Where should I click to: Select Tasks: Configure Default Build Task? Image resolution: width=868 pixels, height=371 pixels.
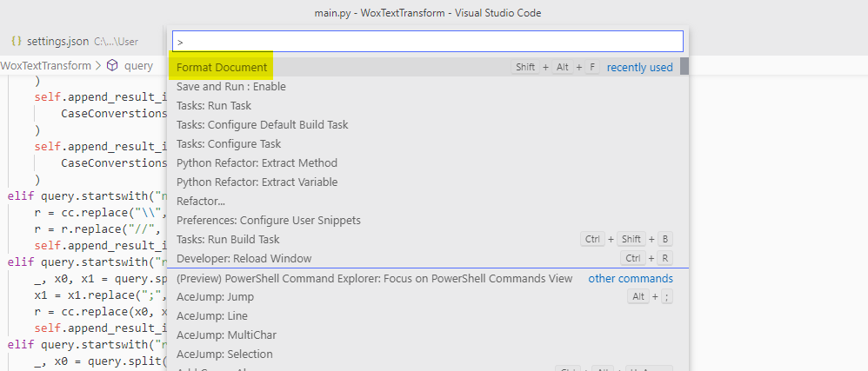262,124
